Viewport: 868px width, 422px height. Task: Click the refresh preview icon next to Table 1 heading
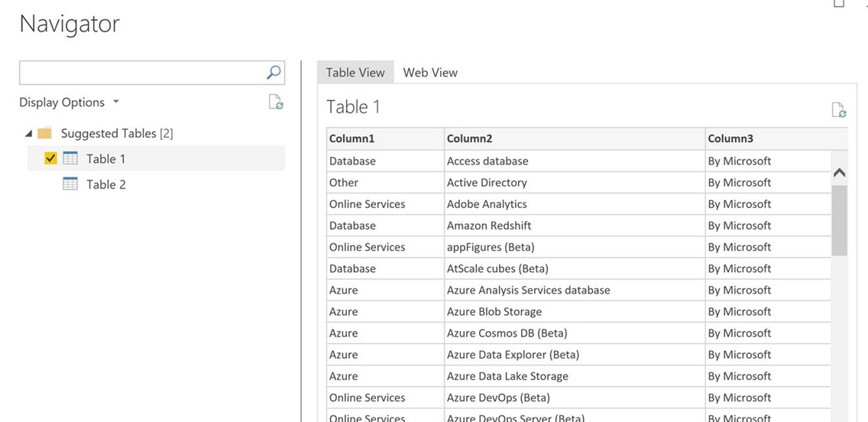tap(838, 110)
